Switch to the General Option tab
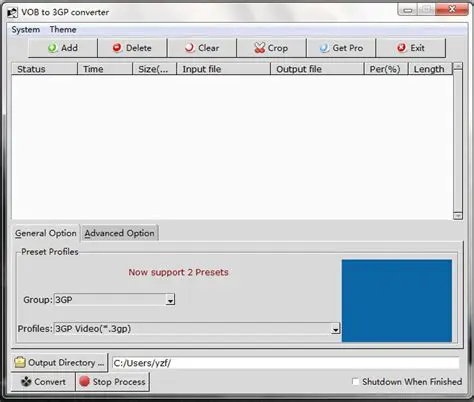The height and width of the screenshot is (402, 474). (x=46, y=233)
